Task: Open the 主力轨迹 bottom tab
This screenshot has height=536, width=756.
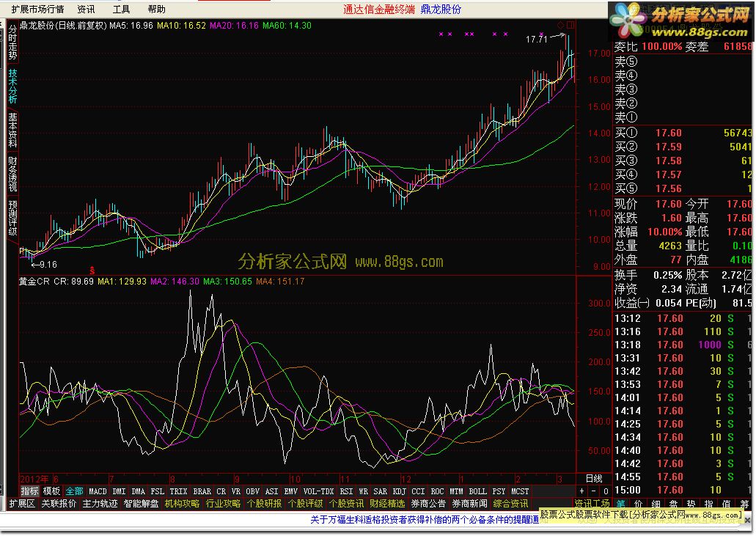Action: 100,504
